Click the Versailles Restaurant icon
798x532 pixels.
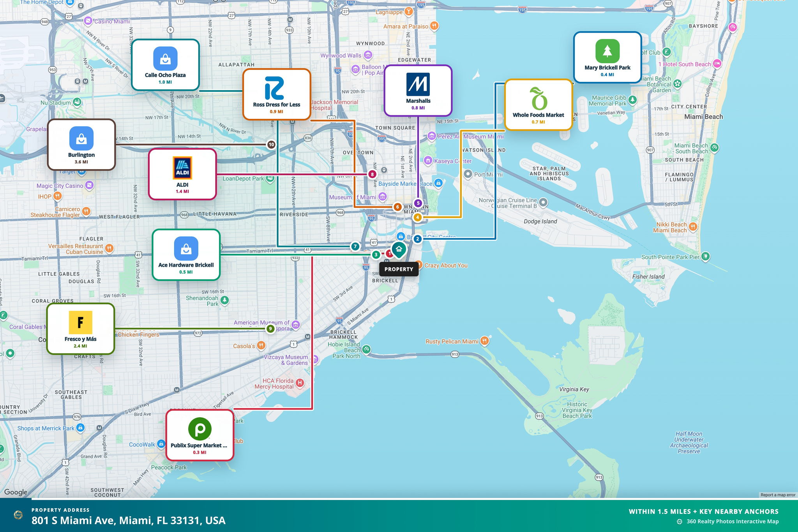click(x=109, y=248)
